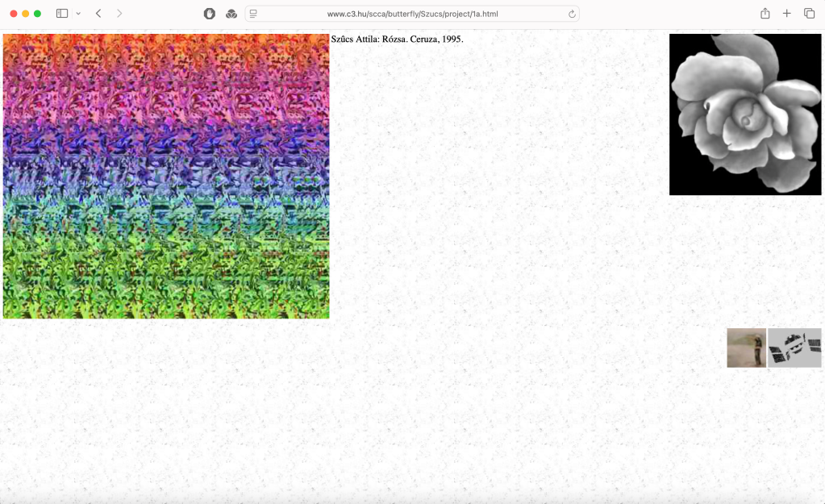Screen dimensions: 825x504
Task: Click the caption 'Szűcs Attila: Rózsa. Ceruza, 1995.'
Action: [x=398, y=39]
